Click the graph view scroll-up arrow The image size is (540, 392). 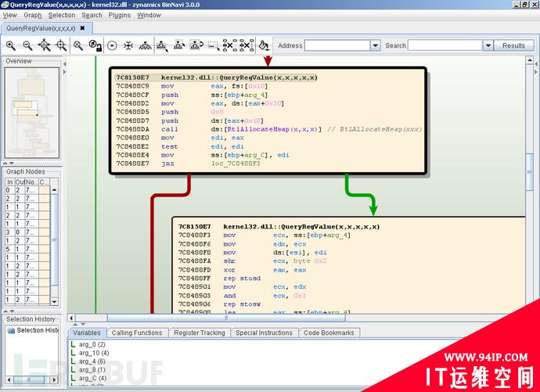coord(530,60)
